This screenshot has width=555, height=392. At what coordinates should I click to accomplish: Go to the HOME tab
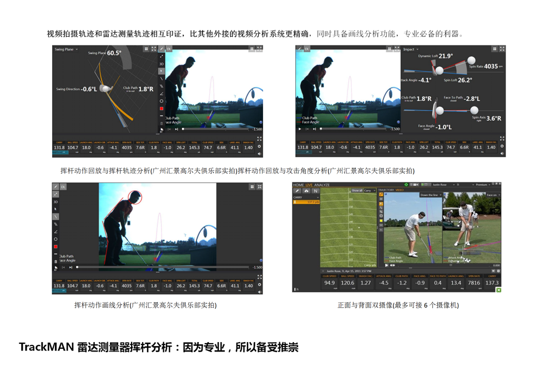[x=299, y=185]
